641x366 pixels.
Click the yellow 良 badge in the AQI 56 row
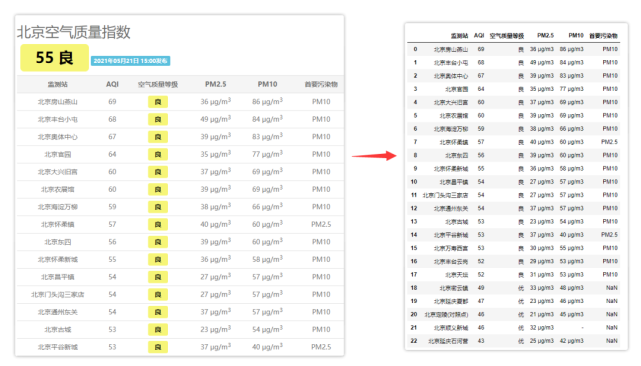click(158, 242)
